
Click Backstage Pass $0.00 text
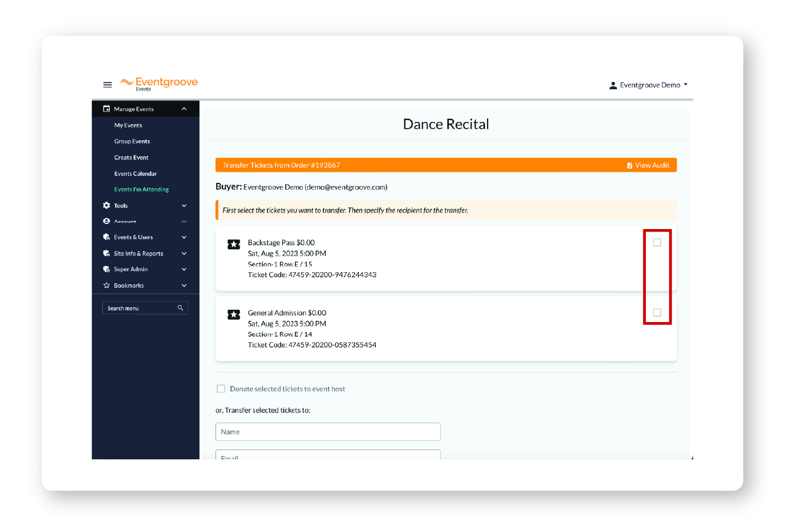(x=281, y=243)
